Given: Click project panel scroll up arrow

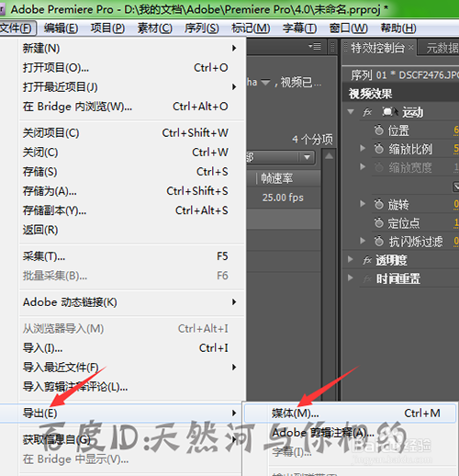Looking at the screenshot, I should pyautogui.click(x=329, y=156).
